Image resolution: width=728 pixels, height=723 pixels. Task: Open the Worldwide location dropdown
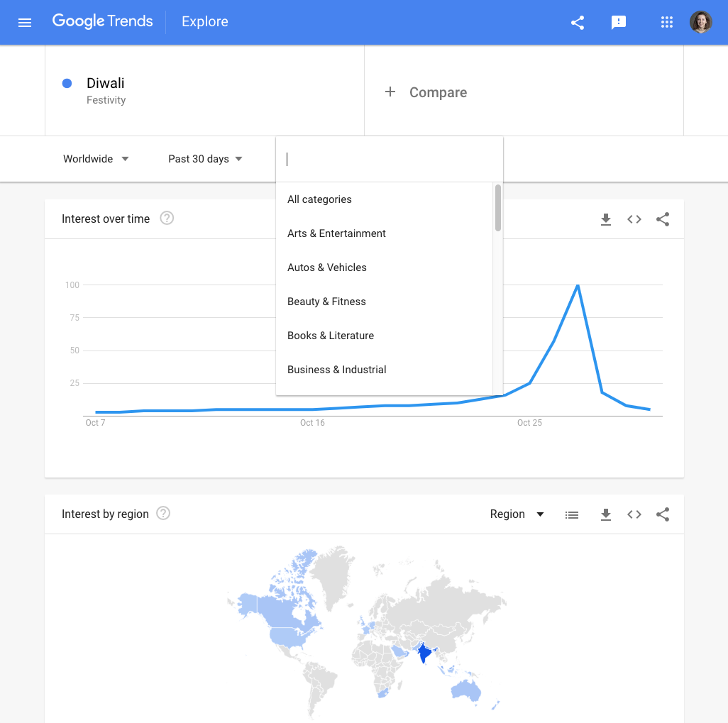point(96,159)
